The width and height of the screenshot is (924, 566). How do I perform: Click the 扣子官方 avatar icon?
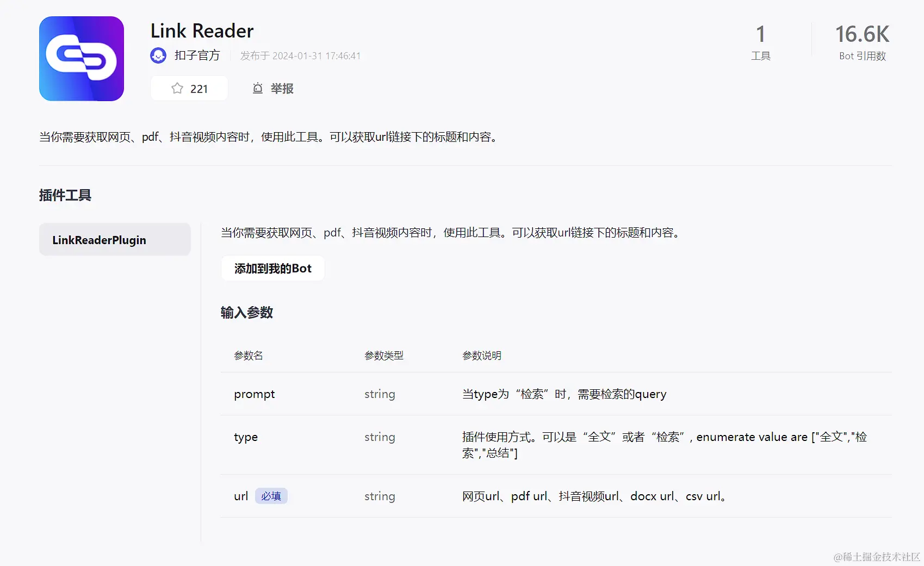tap(158, 55)
